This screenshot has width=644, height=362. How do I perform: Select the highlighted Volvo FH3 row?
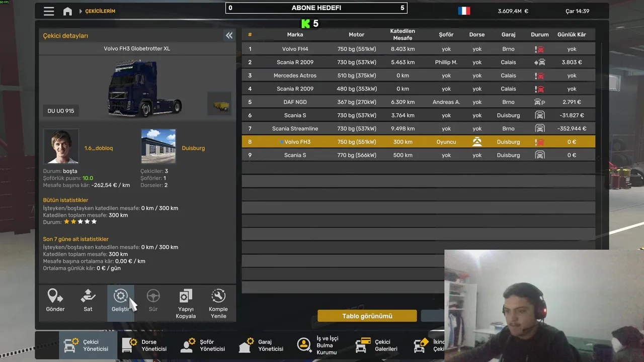click(x=419, y=142)
